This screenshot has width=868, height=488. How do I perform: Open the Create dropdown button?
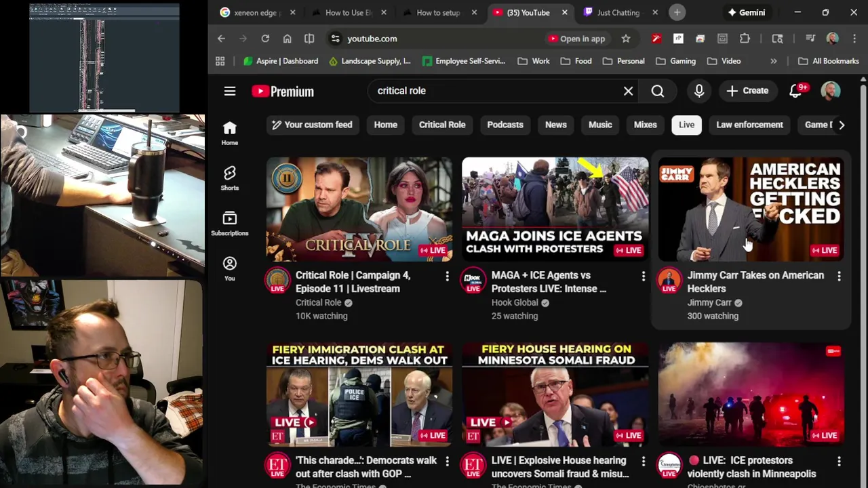tap(747, 91)
